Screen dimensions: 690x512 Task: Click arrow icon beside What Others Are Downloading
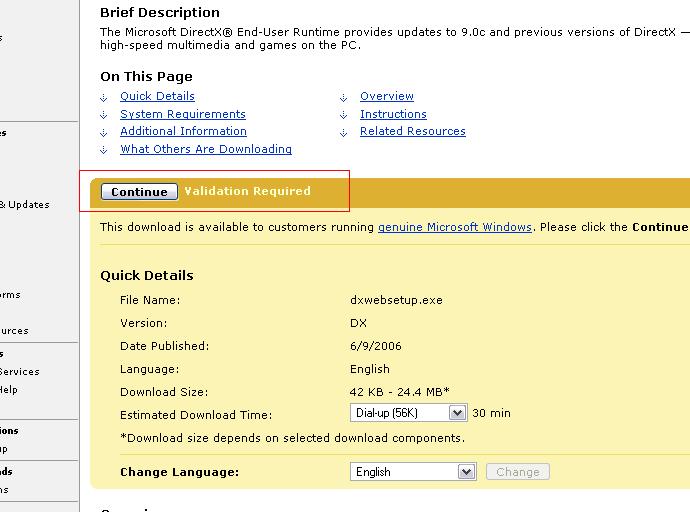(104, 150)
